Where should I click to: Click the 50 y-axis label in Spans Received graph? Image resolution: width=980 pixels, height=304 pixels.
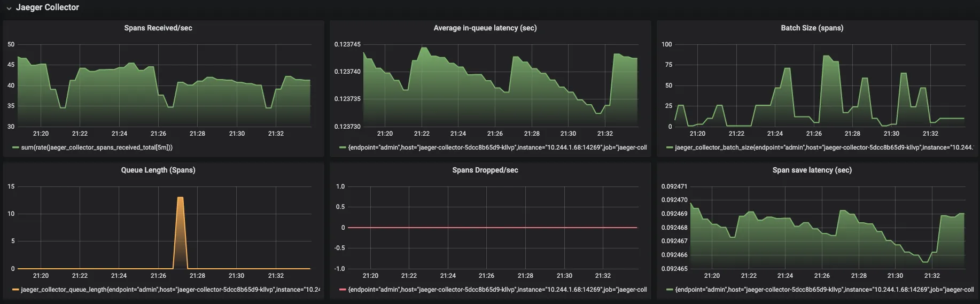(x=11, y=44)
